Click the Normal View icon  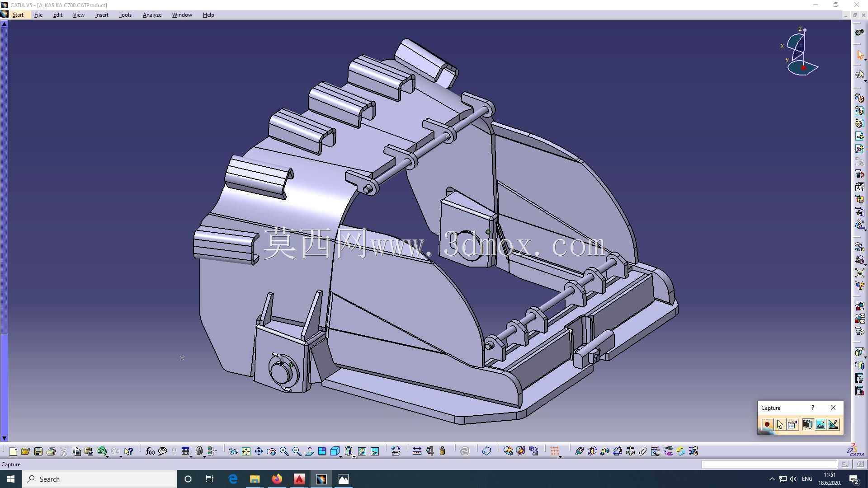(x=309, y=451)
